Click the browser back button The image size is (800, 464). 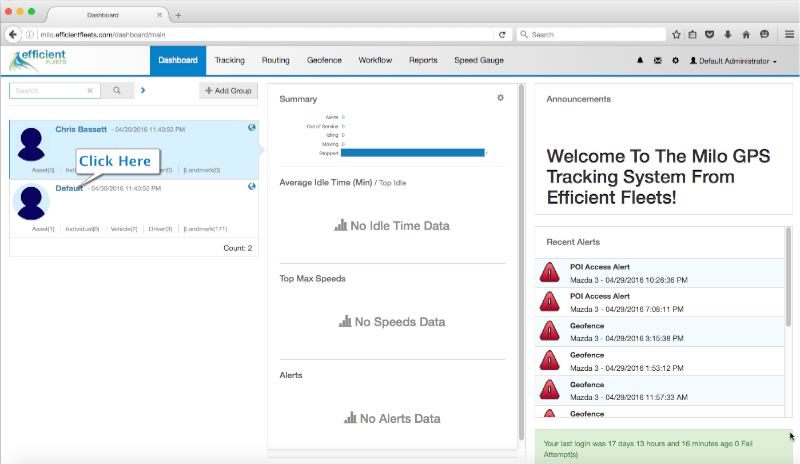click(x=13, y=34)
